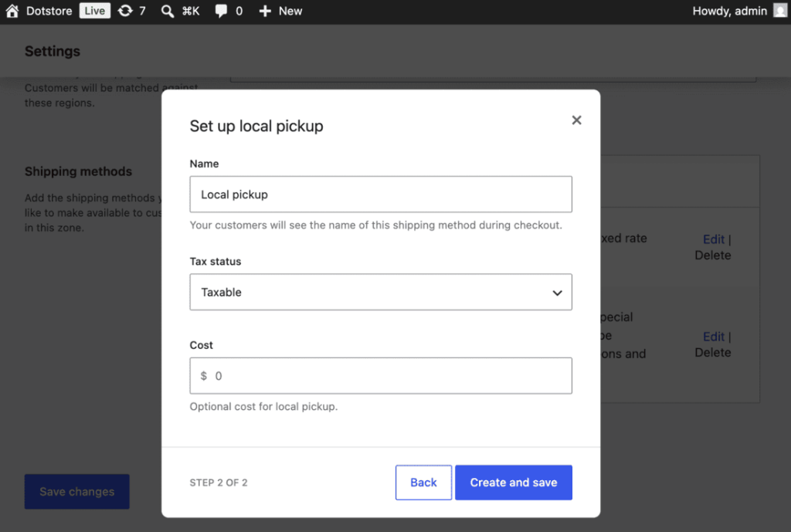Screen dimensions: 791x532
Task: Click into the Cost input field
Action: point(381,376)
